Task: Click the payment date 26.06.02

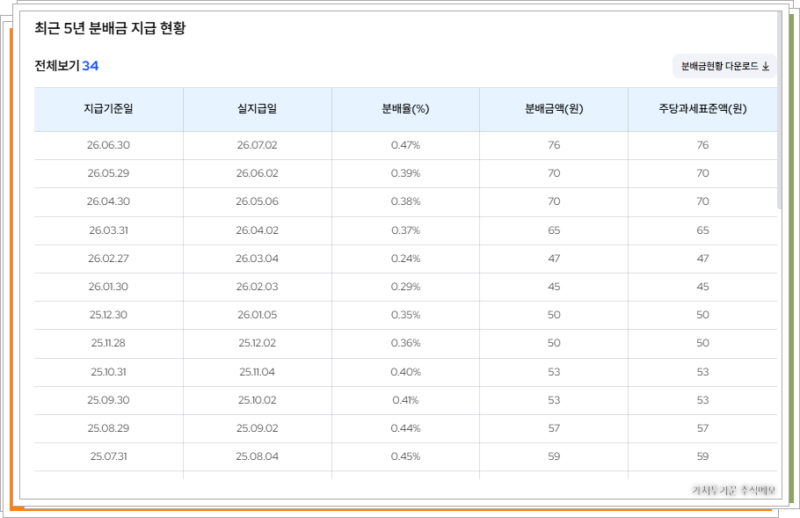Action: (257, 173)
